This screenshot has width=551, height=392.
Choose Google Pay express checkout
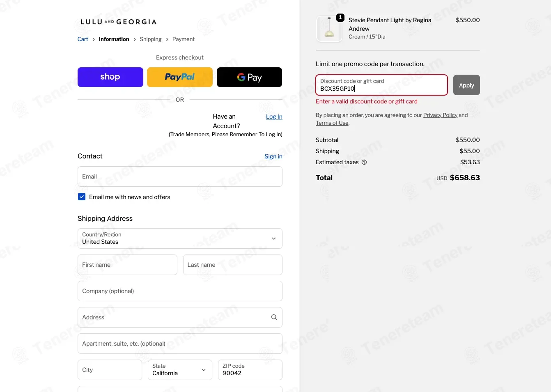249,77
